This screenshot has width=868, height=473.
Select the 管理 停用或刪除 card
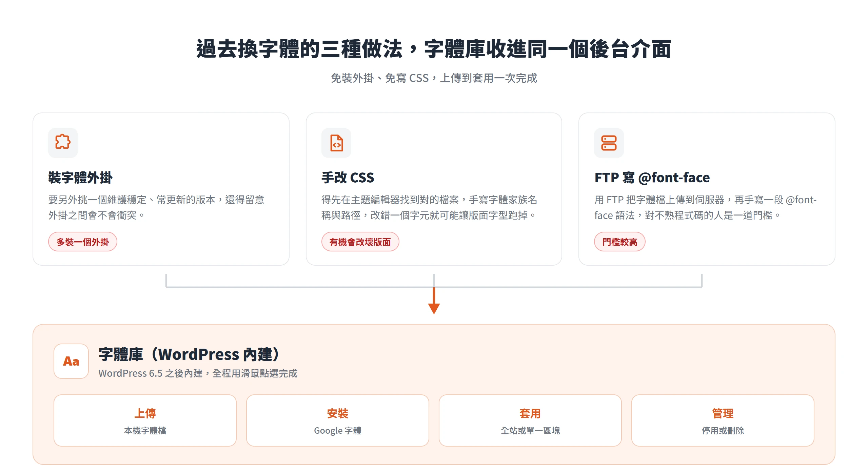[723, 420]
